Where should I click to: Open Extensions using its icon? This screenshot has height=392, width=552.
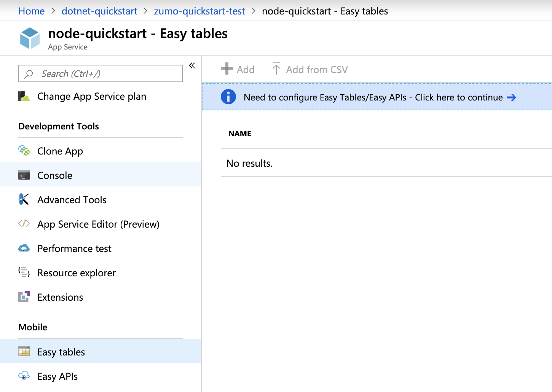24,297
